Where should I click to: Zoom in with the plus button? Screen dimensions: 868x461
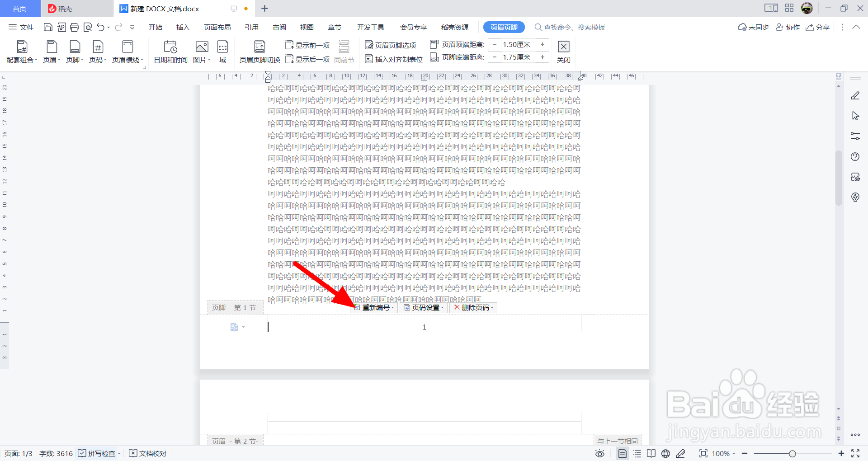coord(841,453)
